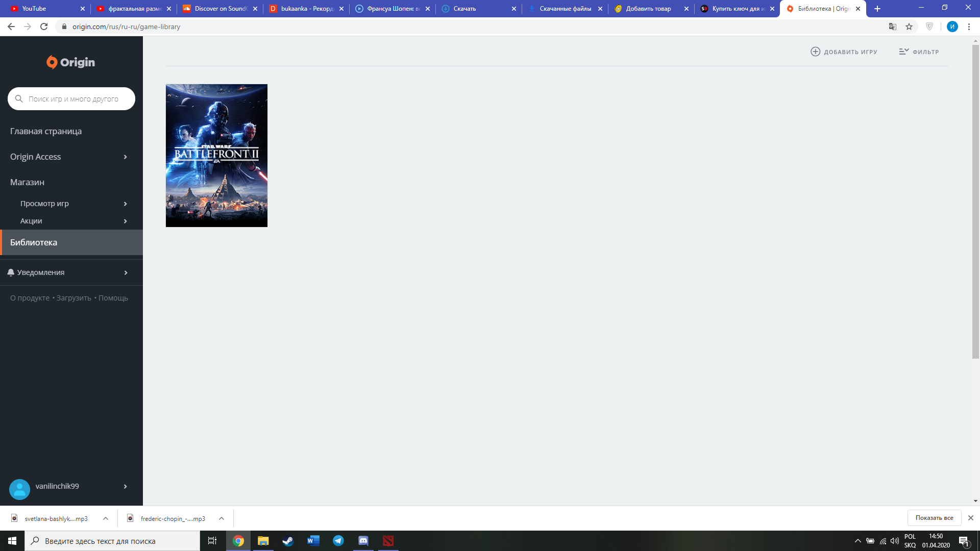
Task: Click the vanilinchik99 avatar icon
Action: 19,489
